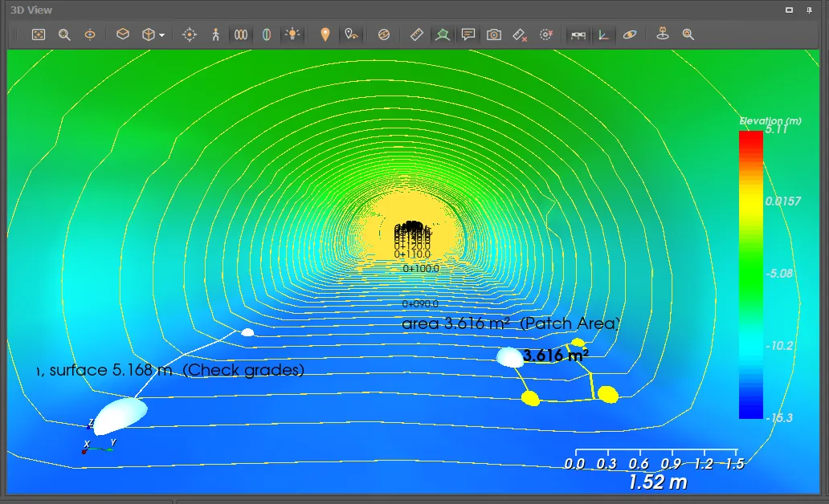Add a comment annotation with speech bubble icon
The height and width of the screenshot is (504, 829).
click(468, 35)
